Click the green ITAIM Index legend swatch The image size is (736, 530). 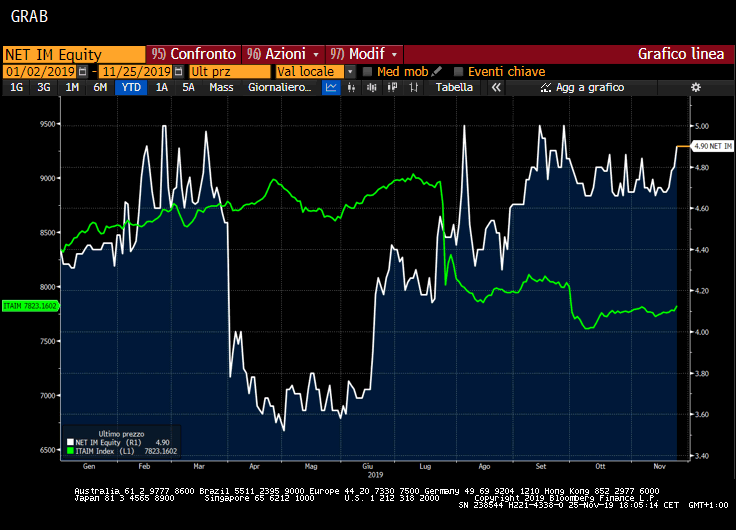70,451
